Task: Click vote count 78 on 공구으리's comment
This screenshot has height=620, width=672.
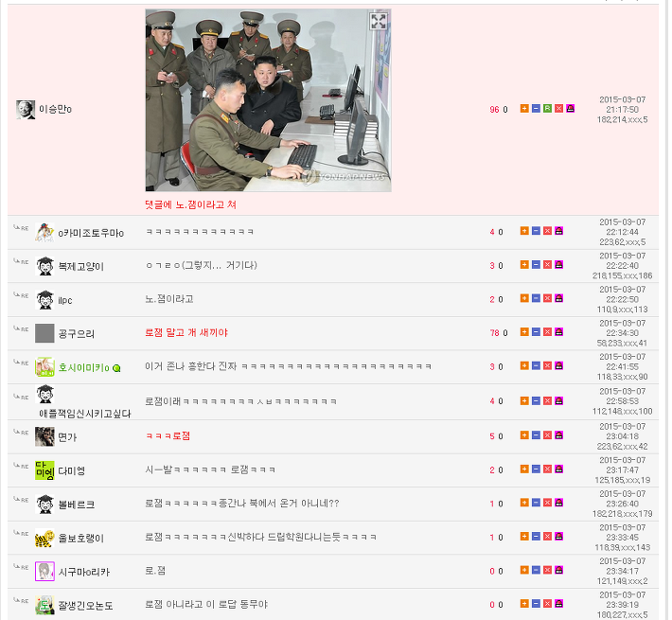Action: [x=494, y=333]
